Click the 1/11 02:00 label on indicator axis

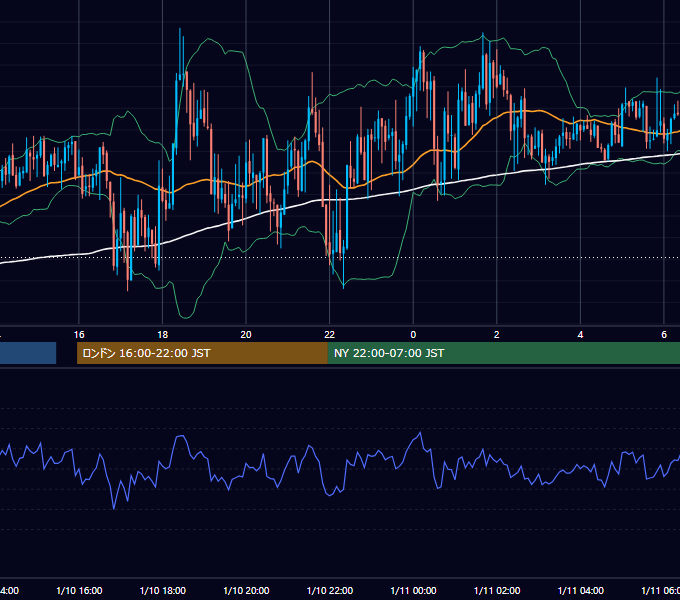[x=497, y=591]
